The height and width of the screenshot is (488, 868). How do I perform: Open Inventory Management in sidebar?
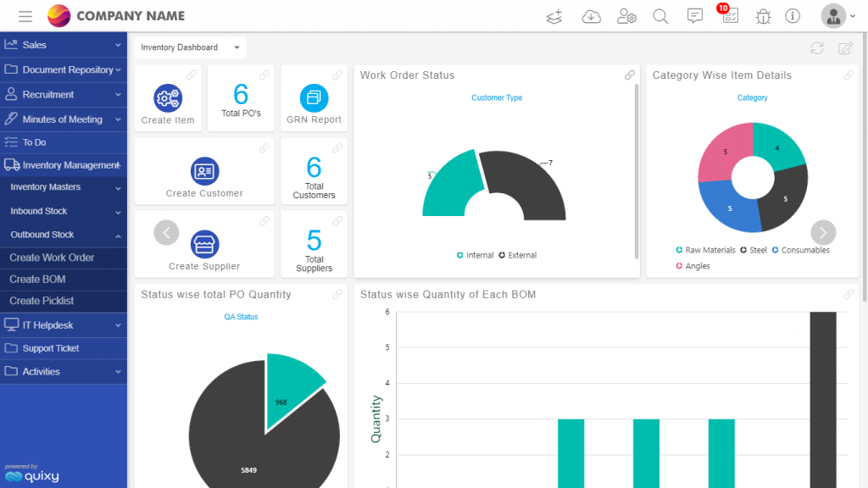(x=63, y=165)
